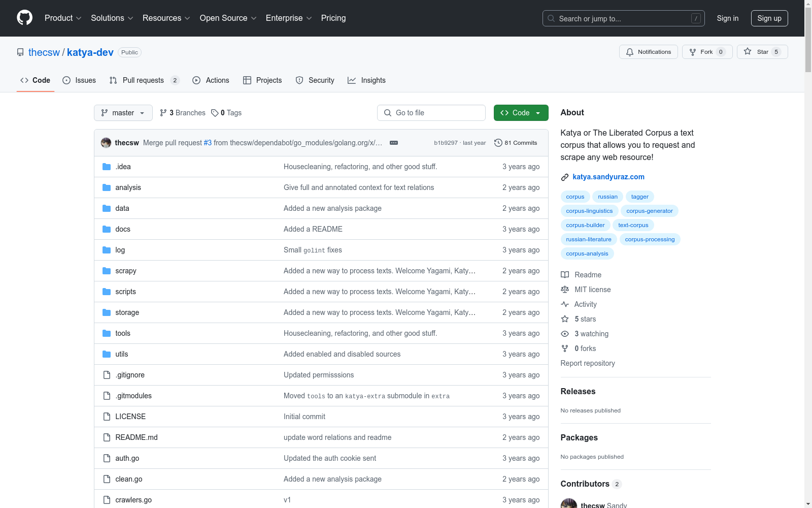Expand the Solutions menu
This screenshot has width=812, height=508.
pyautogui.click(x=112, y=18)
